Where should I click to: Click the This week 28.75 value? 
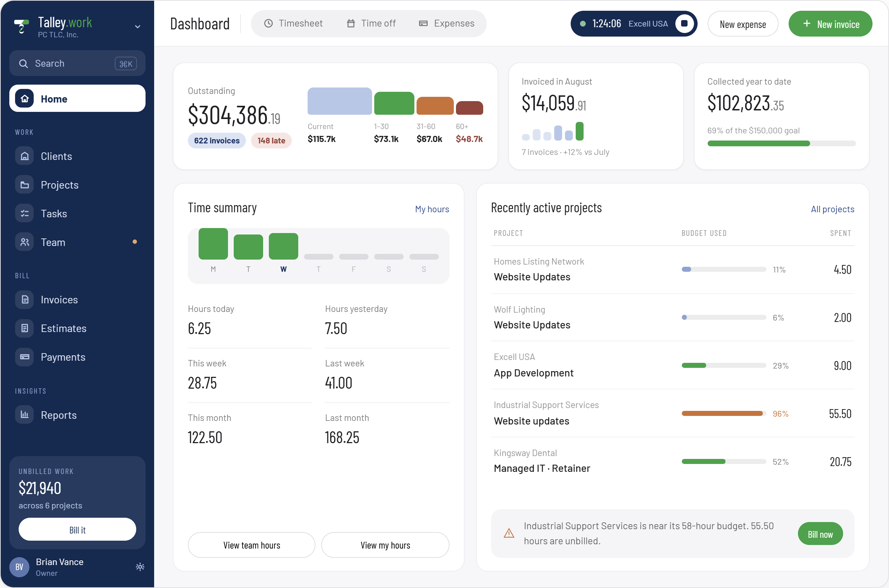(x=202, y=383)
